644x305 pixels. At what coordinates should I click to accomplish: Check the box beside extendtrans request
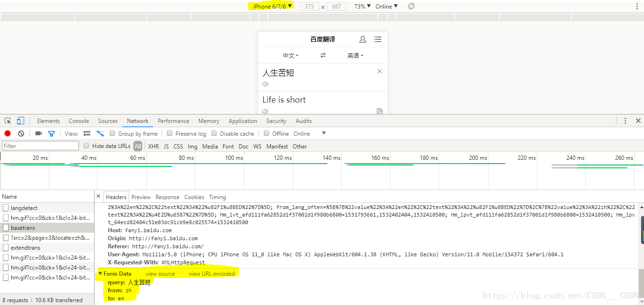[6, 247]
